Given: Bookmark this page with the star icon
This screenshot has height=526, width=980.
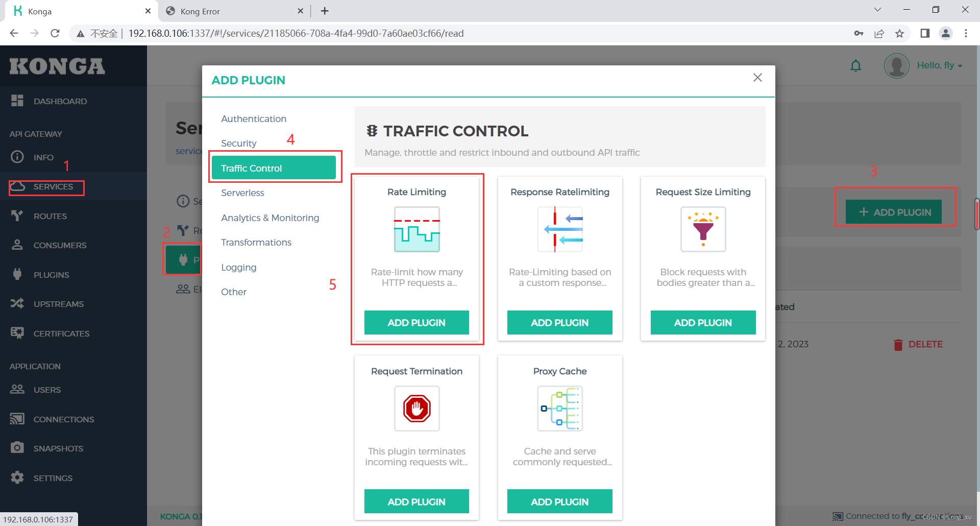Looking at the screenshot, I should (x=899, y=33).
